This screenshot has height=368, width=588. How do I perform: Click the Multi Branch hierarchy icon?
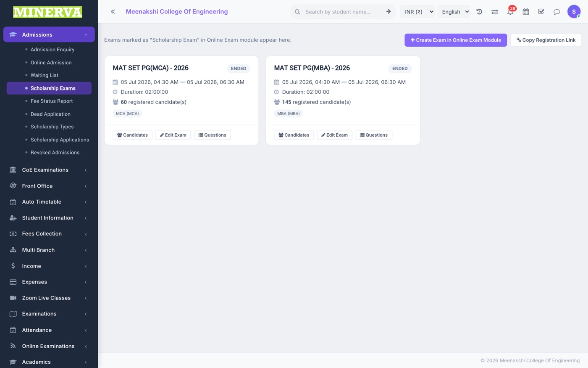(x=13, y=250)
